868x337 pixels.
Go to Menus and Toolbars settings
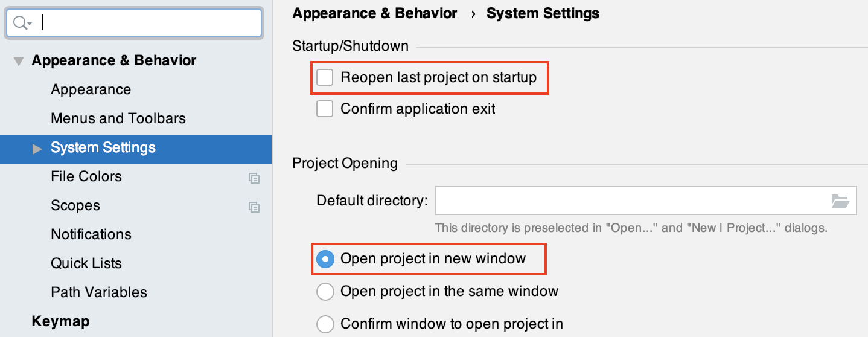118,119
